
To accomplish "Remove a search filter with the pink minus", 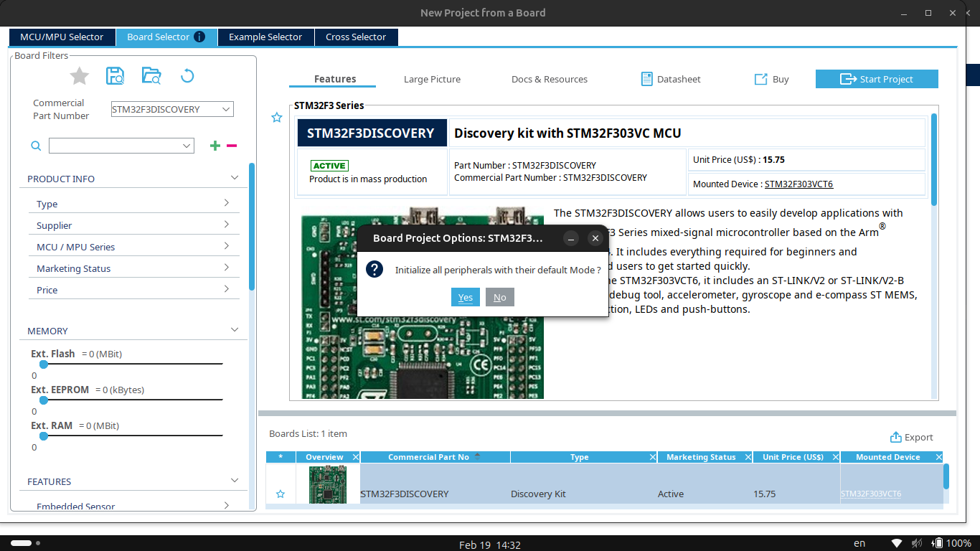I will pos(232,146).
